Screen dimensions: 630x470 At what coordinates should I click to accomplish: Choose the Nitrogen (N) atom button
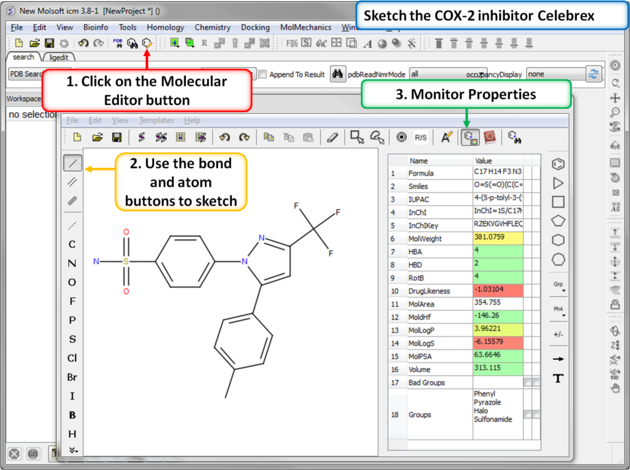[72, 263]
